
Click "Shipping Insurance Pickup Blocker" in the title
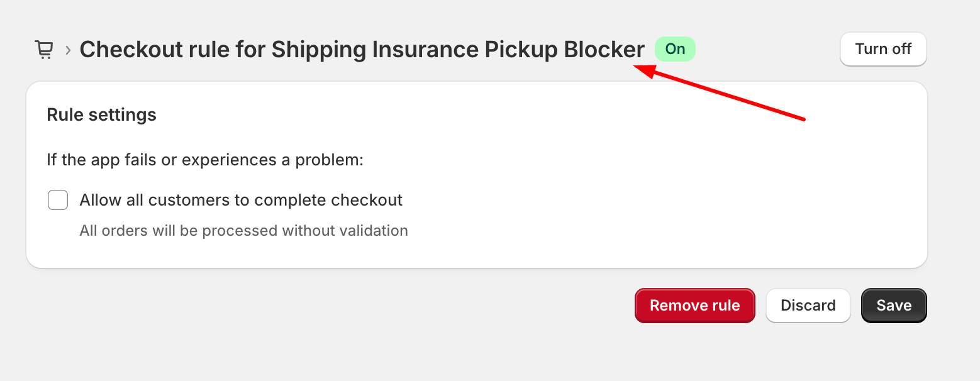[x=458, y=50]
